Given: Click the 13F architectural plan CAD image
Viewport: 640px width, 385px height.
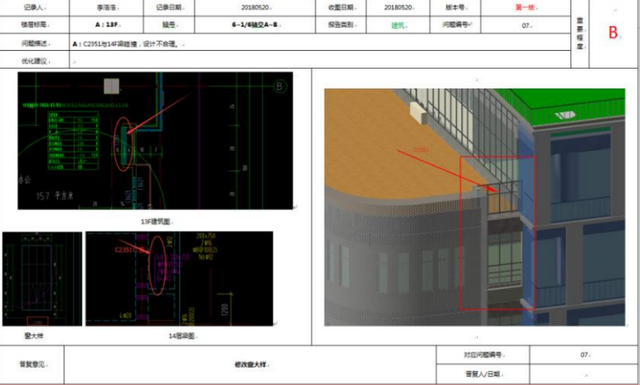Looking at the screenshot, I should (155, 141).
